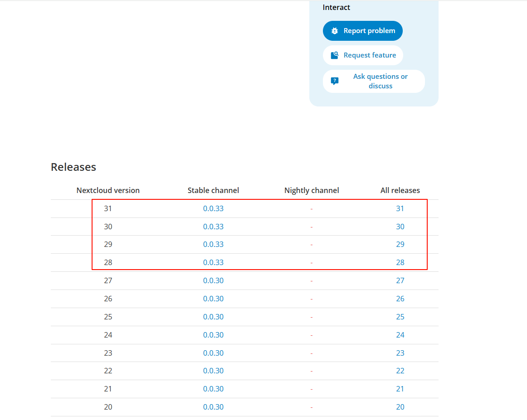
Task: Click Nextcloud version cell 30
Action: coord(108,227)
